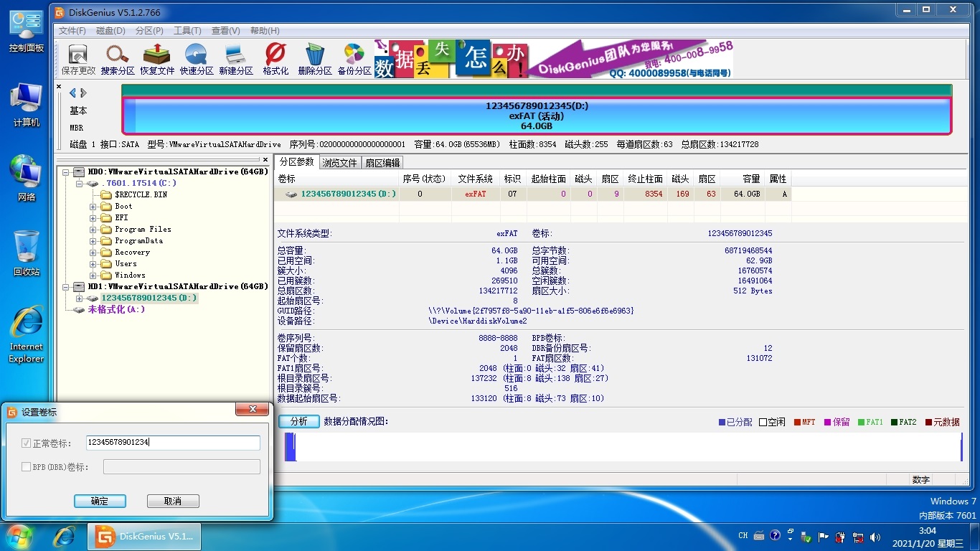Click the 正常卷标 text input field
Screen dimensions: 980x551
pyautogui.click(x=173, y=443)
